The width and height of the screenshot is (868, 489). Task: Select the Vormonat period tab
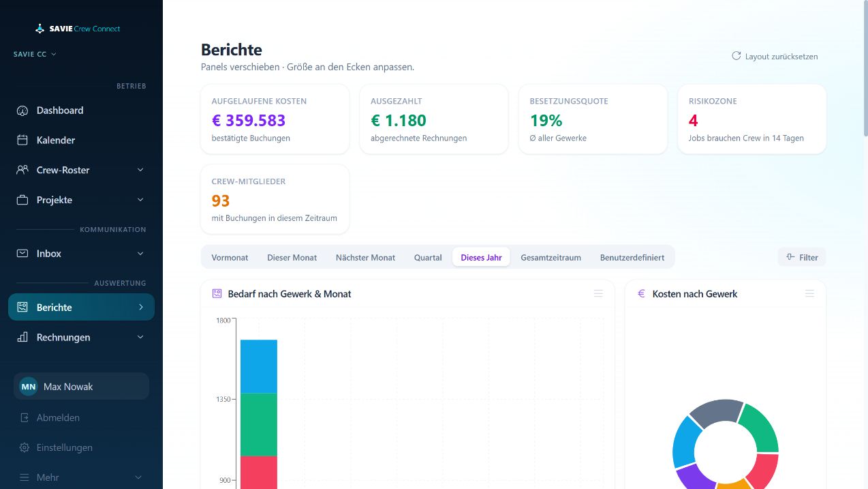[230, 257]
